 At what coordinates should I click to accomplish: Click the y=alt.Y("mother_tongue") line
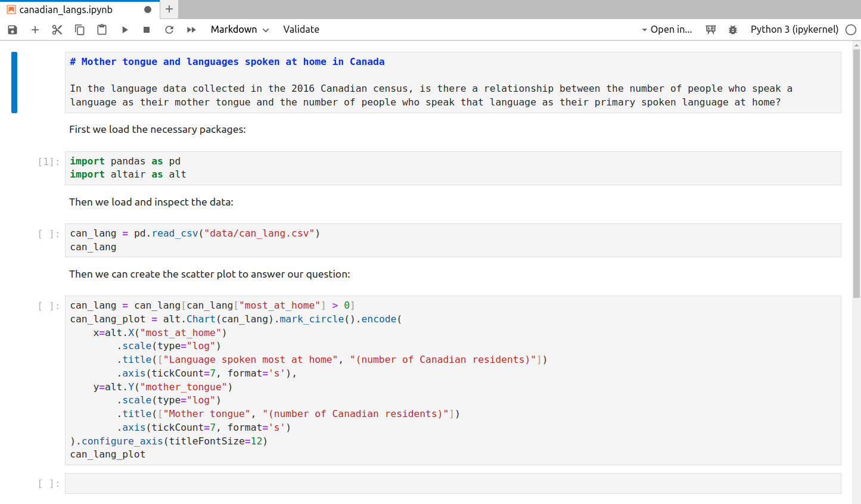point(163,387)
